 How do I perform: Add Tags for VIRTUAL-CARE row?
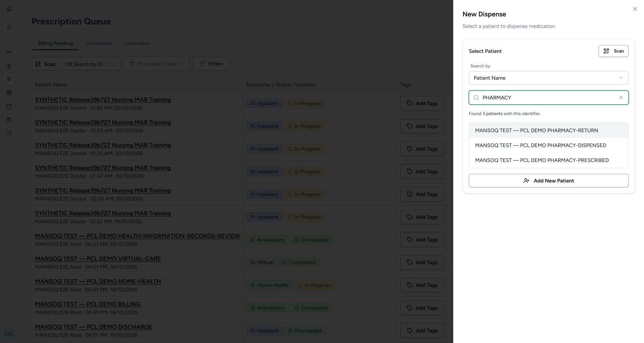pyautogui.click(x=422, y=263)
